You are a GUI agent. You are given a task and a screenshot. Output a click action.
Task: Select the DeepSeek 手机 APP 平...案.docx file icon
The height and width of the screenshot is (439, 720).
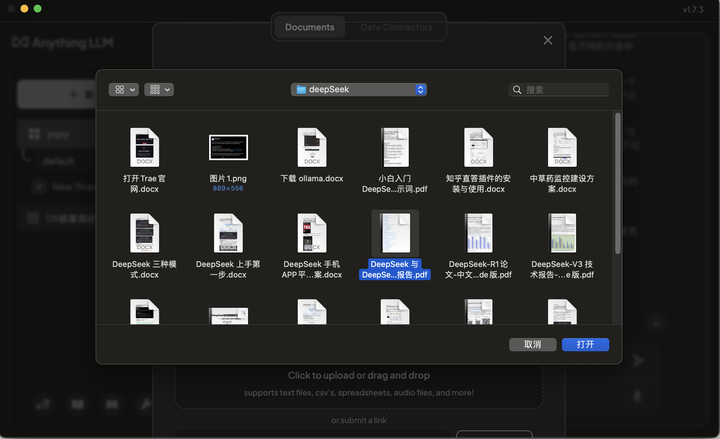[312, 233]
